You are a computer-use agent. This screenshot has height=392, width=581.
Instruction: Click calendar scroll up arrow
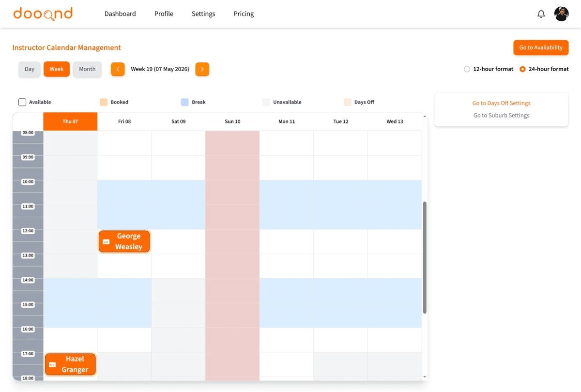coord(425,117)
